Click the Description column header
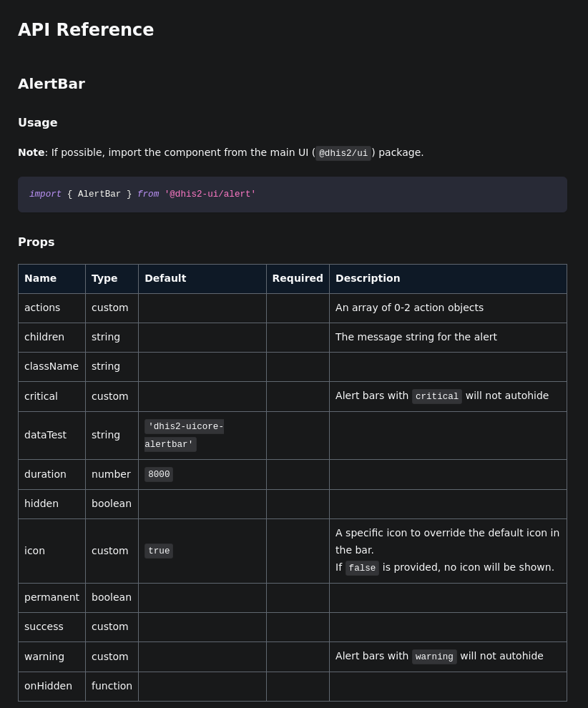The height and width of the screenshot is (708, 588). [x=368, y=278]
